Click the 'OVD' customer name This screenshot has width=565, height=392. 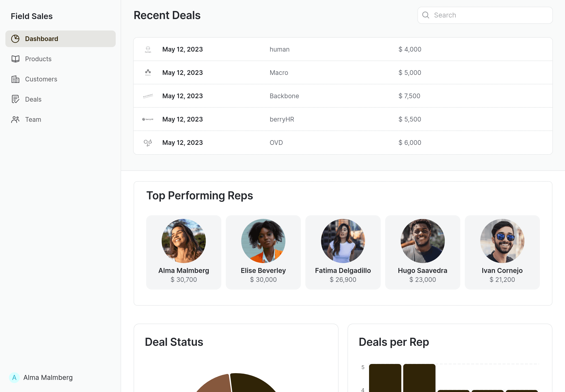click(276, 143)
